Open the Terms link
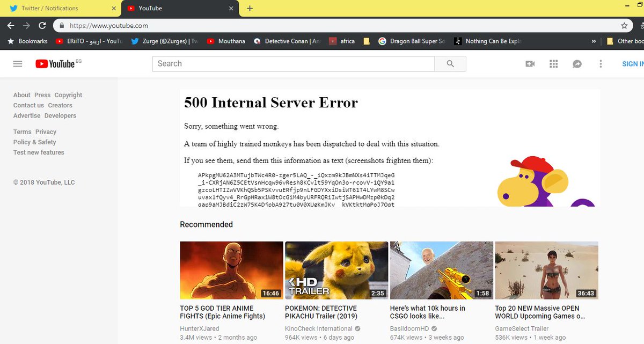This screenshot has height=344, width=644. coord(23,131)
